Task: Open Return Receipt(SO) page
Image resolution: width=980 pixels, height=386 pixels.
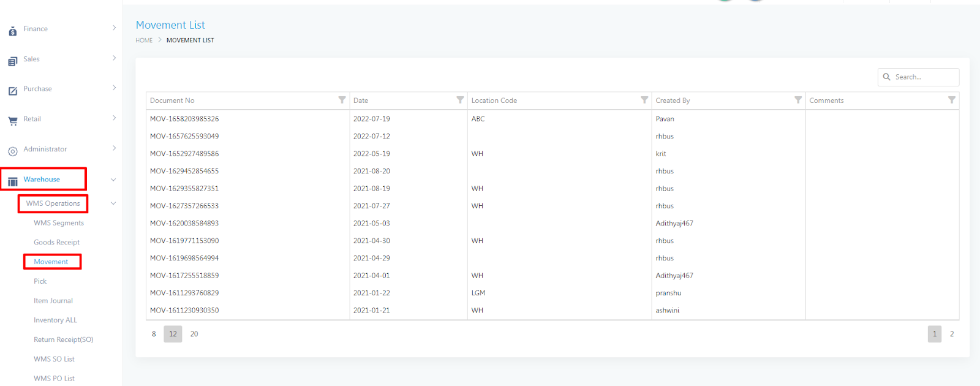Action: point(64,339)
